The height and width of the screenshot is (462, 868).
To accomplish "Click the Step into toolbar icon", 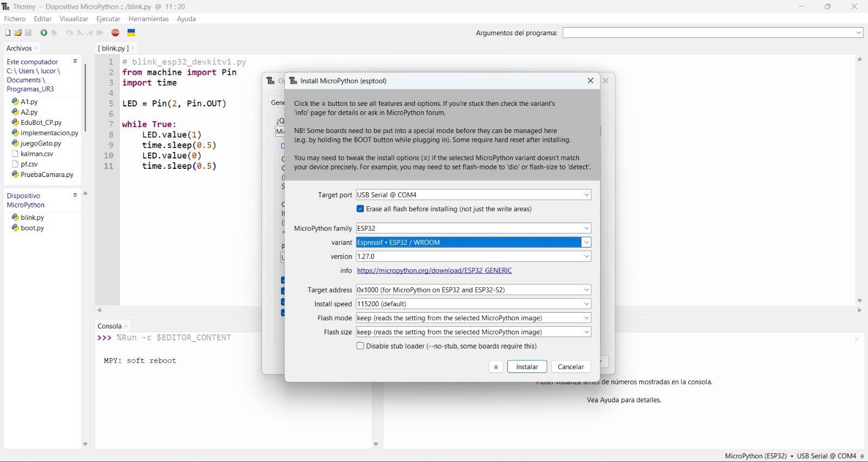I will (80, 33).
